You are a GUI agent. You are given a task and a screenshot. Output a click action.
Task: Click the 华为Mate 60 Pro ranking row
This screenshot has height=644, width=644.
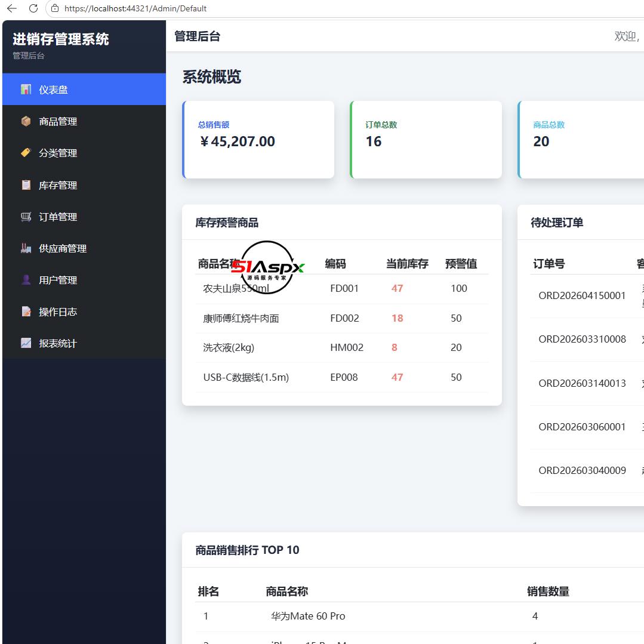click(x=420, y=616)
